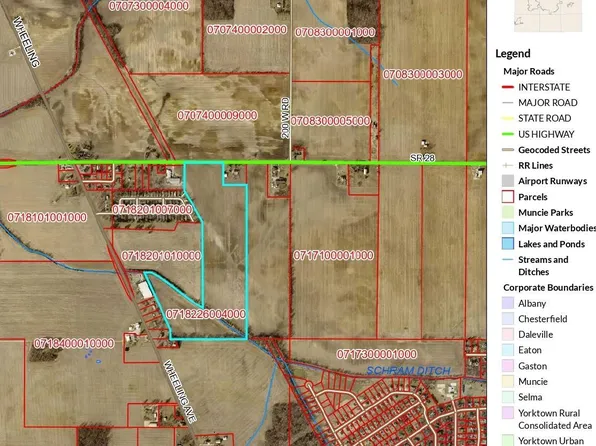Click the US Highway green line symbol

pyautogui.click(x=507, y=134)
